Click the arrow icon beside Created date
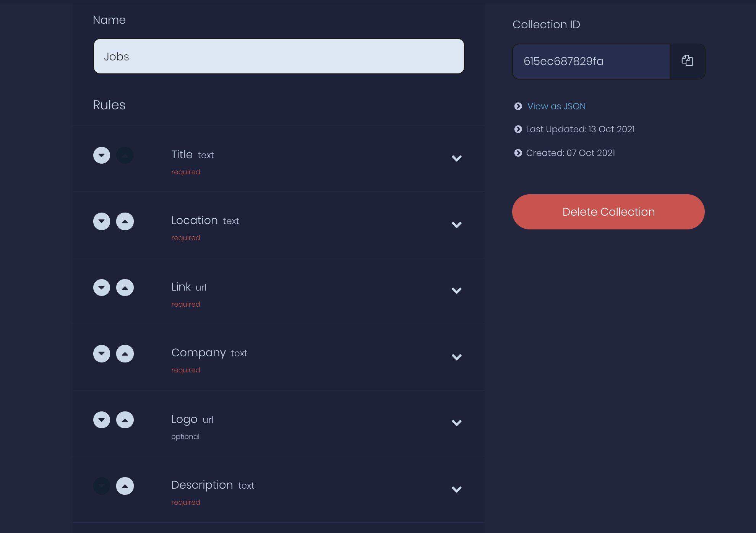Image resolution: width=756 pixels, height=533 pixels. [x=518, y=153]
